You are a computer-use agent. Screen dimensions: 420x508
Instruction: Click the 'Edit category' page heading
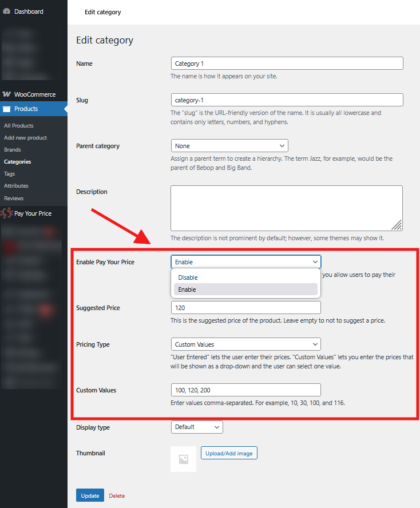[x=105, y=41]
